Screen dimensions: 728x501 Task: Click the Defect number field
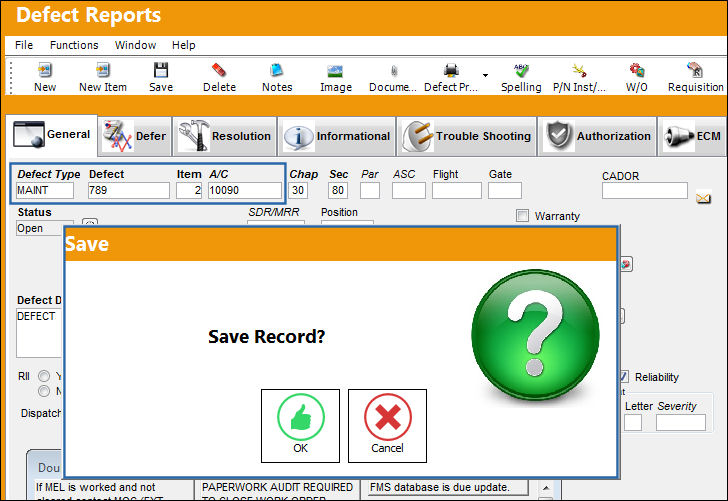pyautogui.click(x=129, y=190)
